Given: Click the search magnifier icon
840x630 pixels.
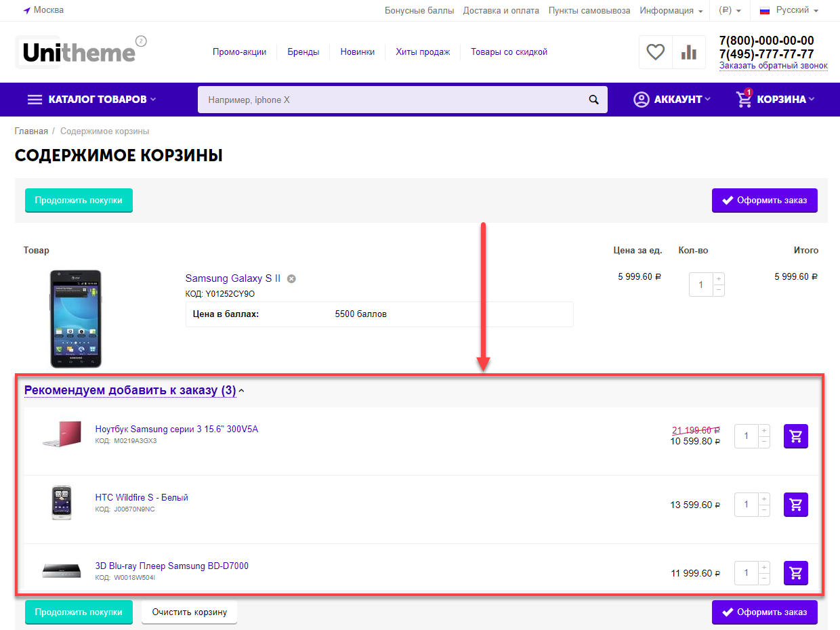Looking at the screenshot, I should [594, 100].
